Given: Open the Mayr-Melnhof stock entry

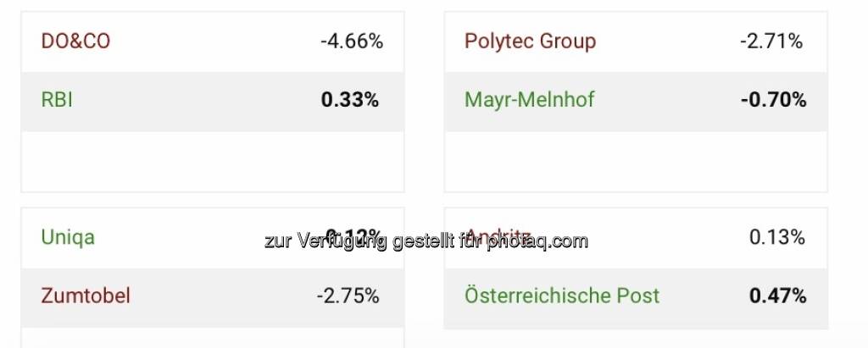Looking at the screenshot, I should [x=529, y=100].
